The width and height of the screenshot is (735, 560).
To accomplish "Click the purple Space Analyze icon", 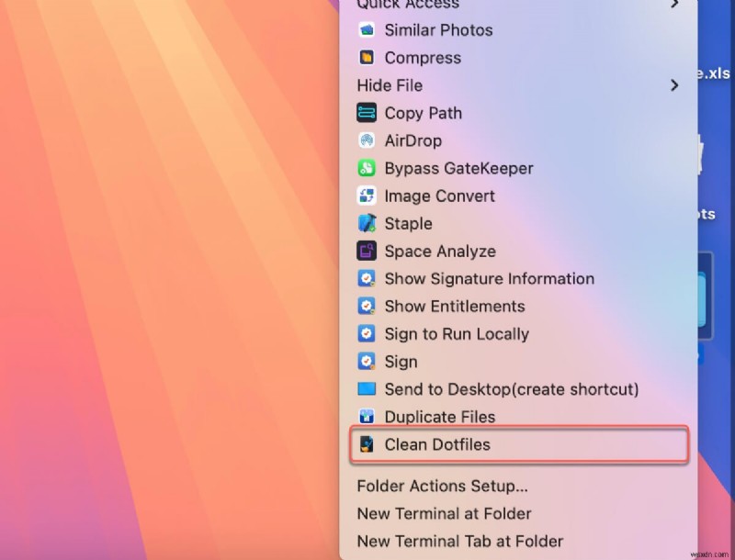I will [x=367, y=251].
